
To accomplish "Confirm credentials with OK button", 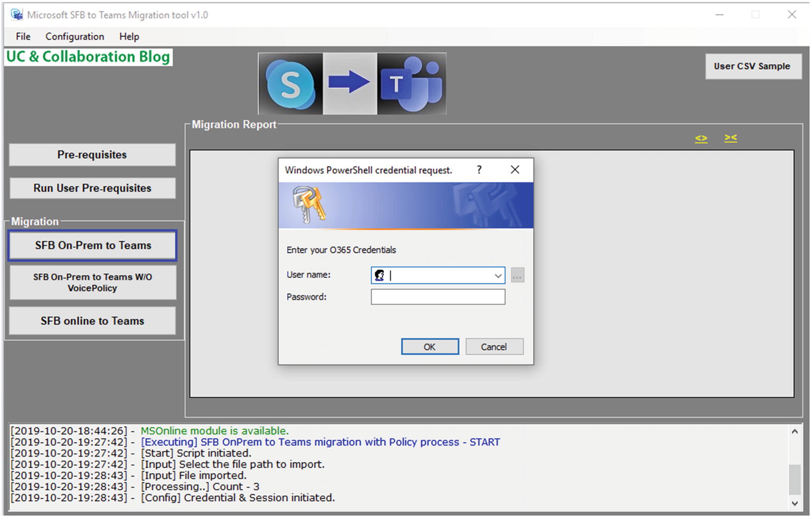I will (x=430, y=347).
